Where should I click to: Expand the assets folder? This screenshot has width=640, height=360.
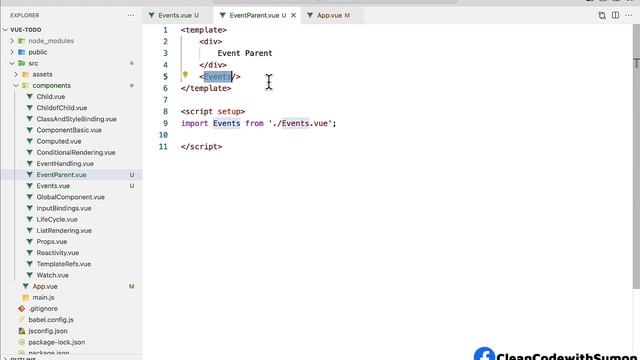click(x=42, y=74)
